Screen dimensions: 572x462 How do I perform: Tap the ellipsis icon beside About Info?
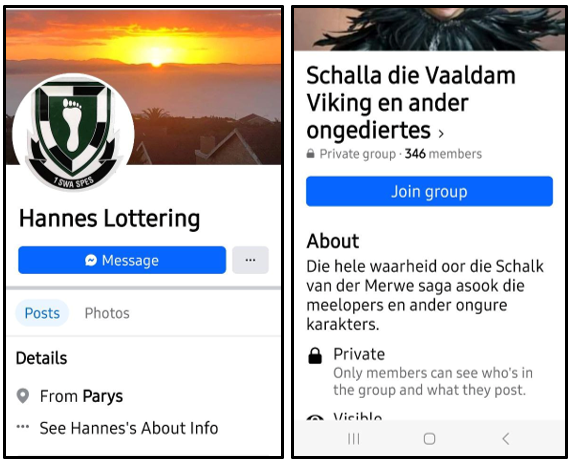pos(23,426)
